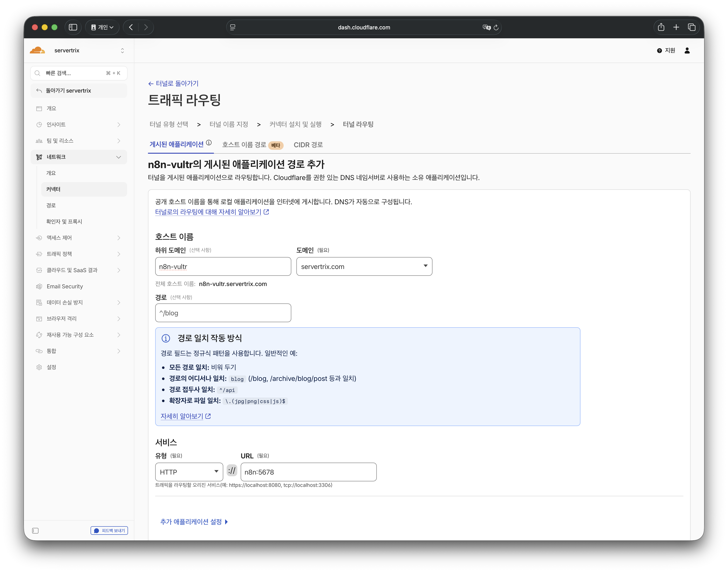Open the 유형 HTTP service type dropdown
This screenshot has width=728, height=572.
click(189, 472)
